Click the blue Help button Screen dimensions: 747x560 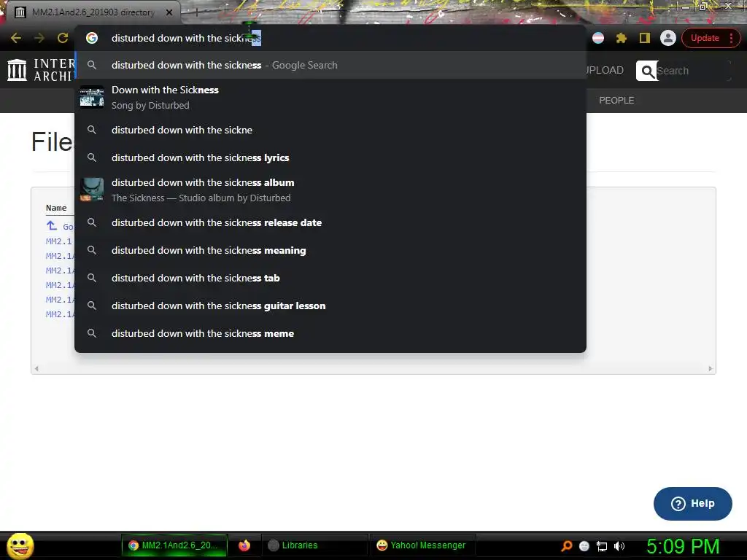(x=693, y=504)
